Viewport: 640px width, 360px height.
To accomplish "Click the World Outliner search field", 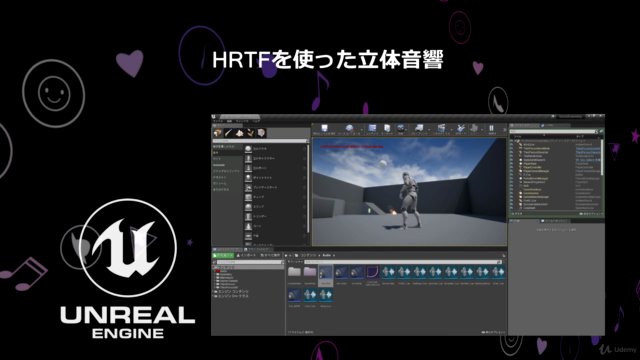I will click(x=554, y=131).
